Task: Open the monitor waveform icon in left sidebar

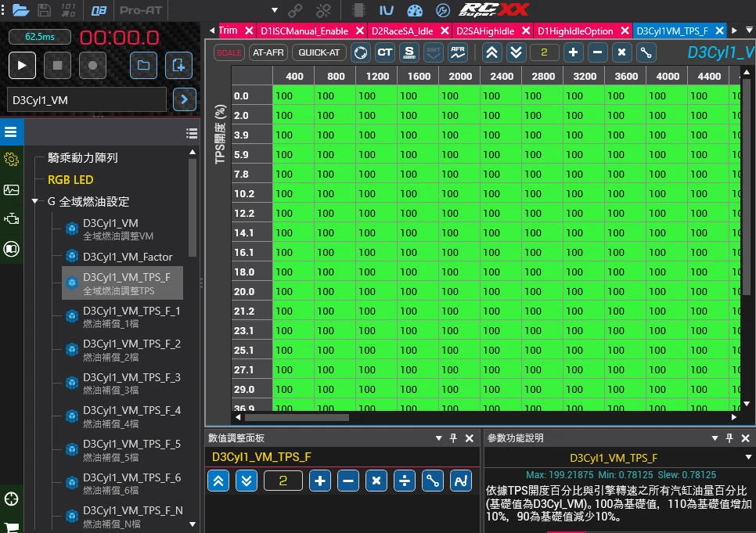Action: (x=11, y=189)
